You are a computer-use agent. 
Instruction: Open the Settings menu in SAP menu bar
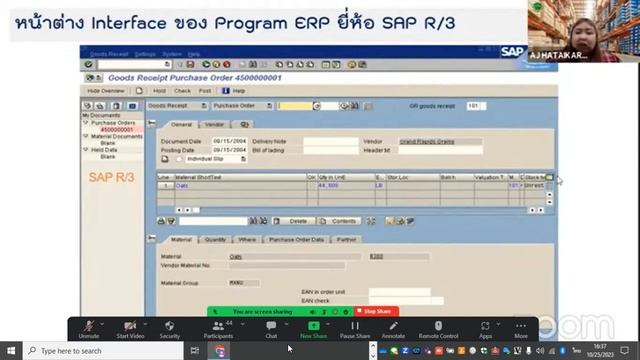[x=145, y=54]
